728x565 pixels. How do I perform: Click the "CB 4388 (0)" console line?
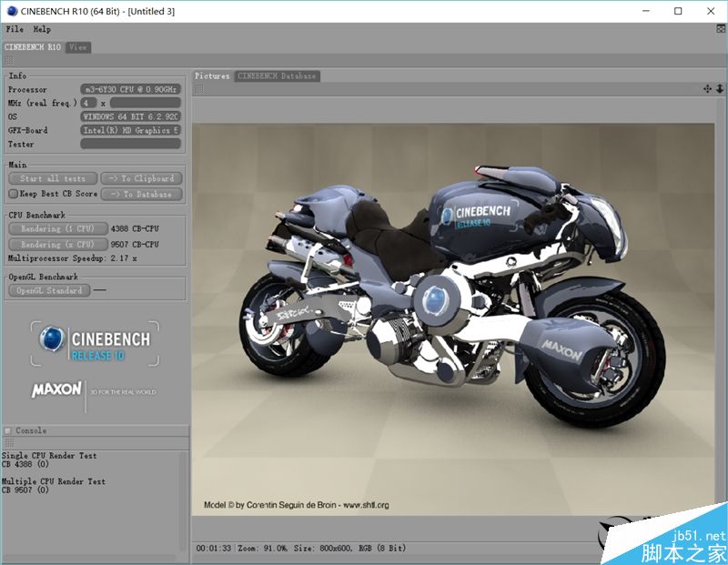(x=25, y=464)
